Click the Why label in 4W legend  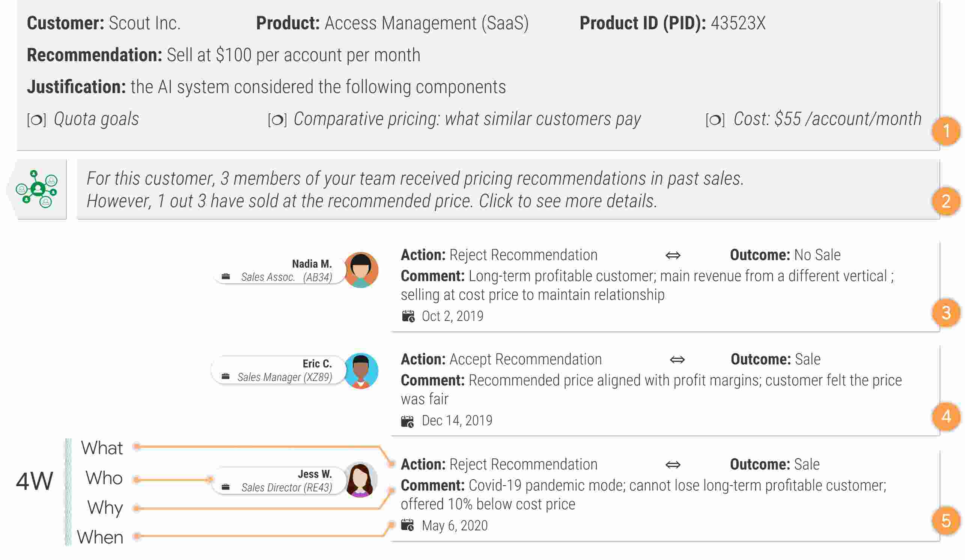pos(105,508)
